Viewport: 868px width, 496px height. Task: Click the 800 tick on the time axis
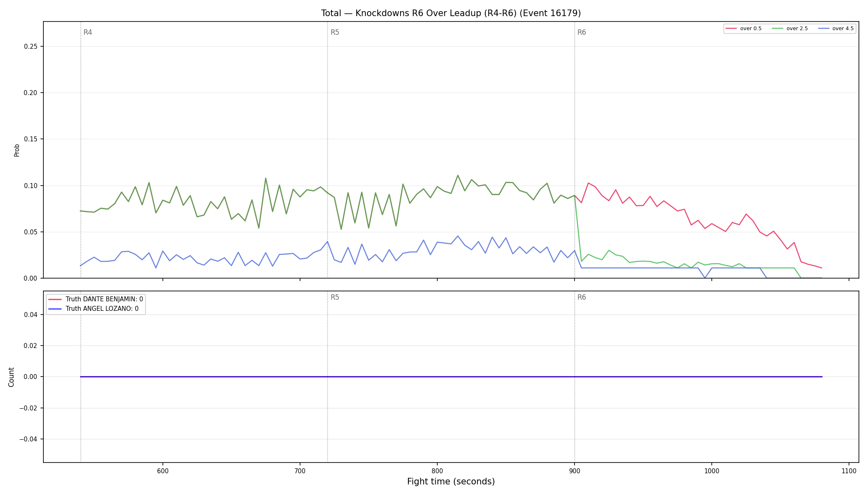pyautogui.click(x=437, y=471)
